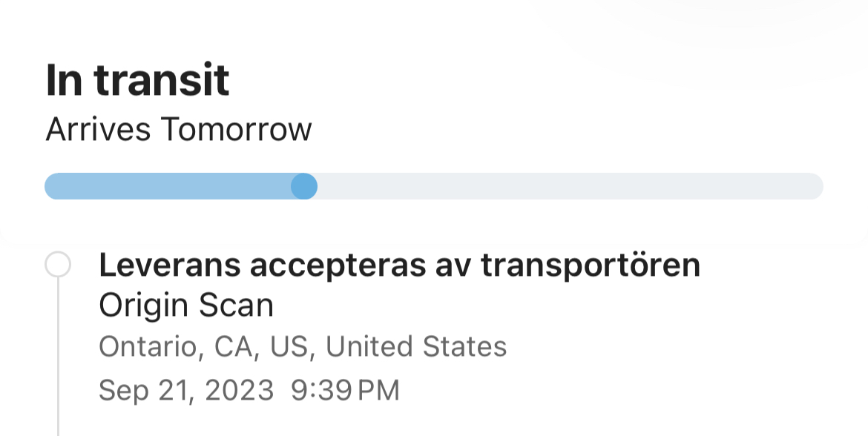Screen dimensions: 868x436
Task: Click the hollow circle timeline marker
Action: click(58, 265)
